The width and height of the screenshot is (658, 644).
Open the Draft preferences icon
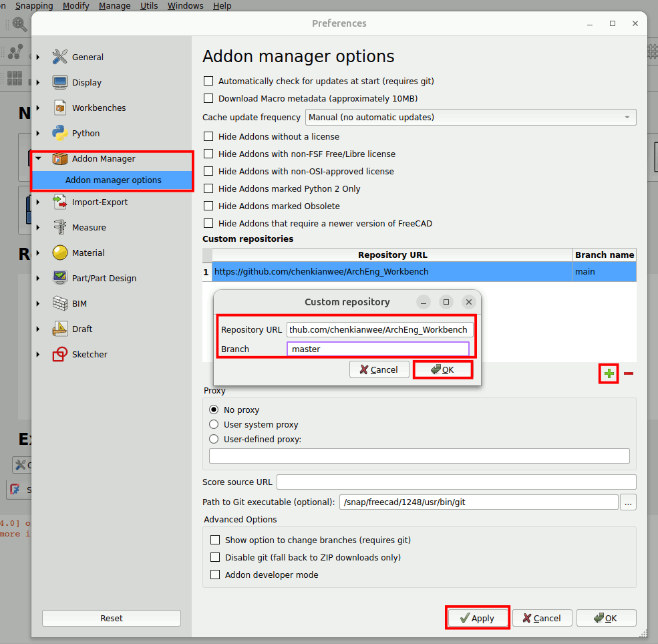[60, 329]
